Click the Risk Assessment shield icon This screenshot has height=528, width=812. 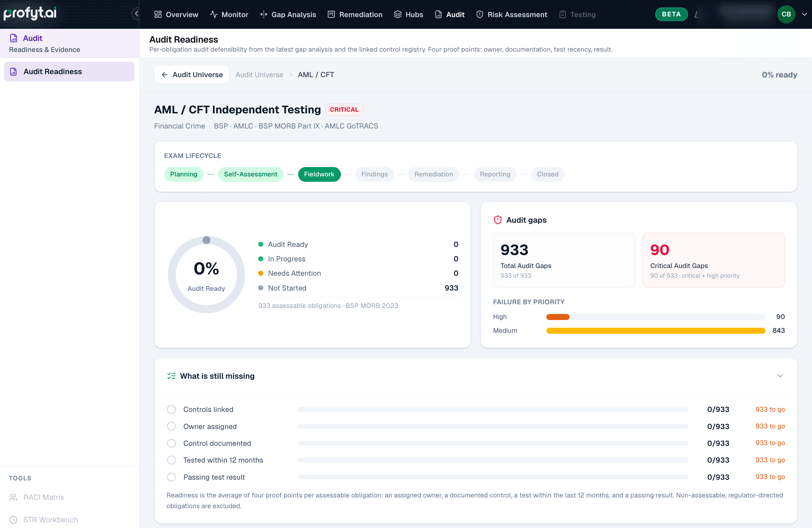(x=479, y=14)
